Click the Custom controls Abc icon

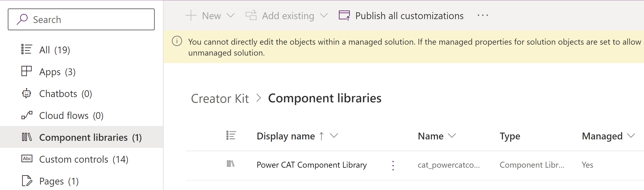(27, 159)
